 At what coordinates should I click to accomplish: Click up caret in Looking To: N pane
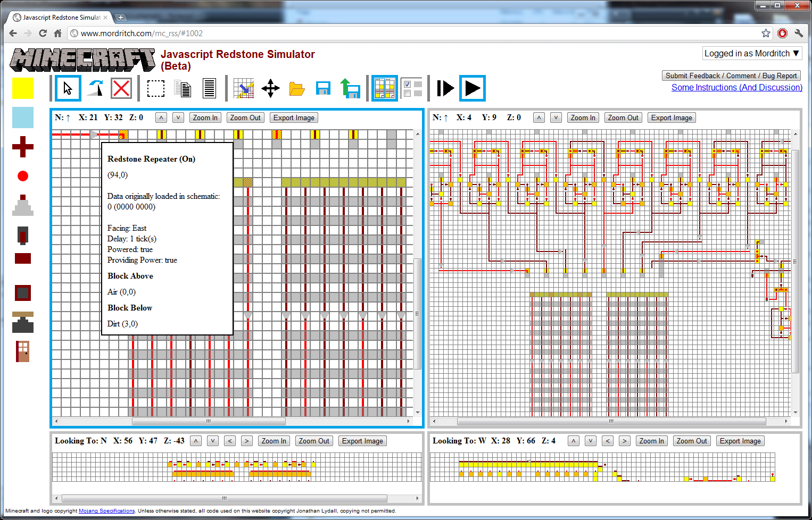tap(196, 441)
